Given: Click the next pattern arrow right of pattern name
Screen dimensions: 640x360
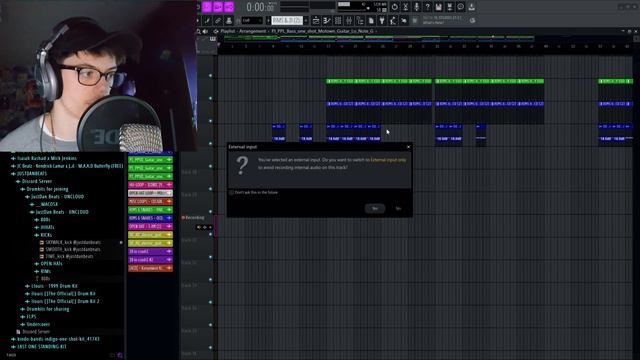Looking at the screenshot, I should tap(306, 20).
